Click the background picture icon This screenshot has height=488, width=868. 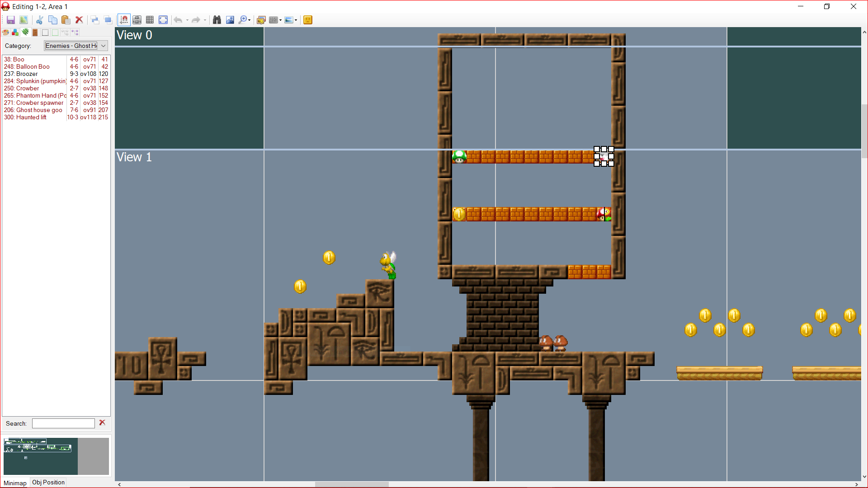pyautogui.click(x=288, y=20)
